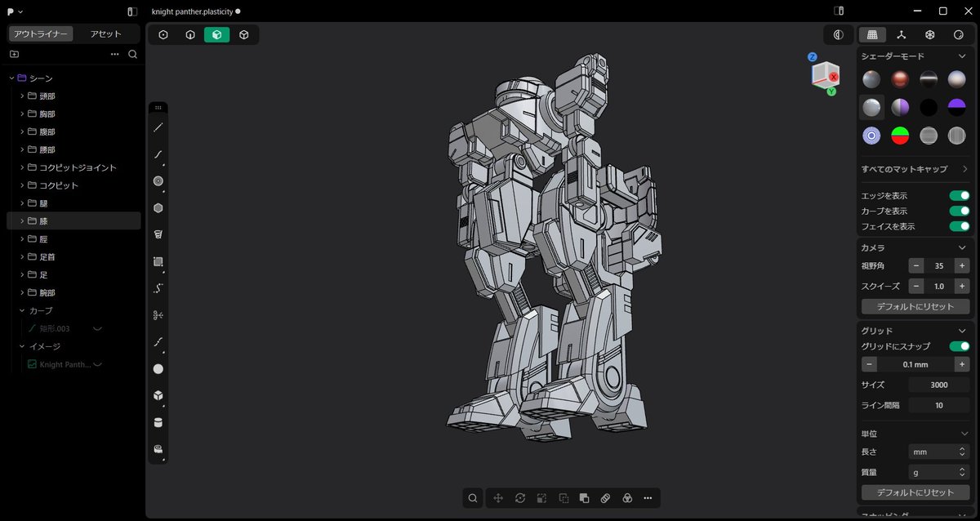Collapse the シーン root node

11,78
